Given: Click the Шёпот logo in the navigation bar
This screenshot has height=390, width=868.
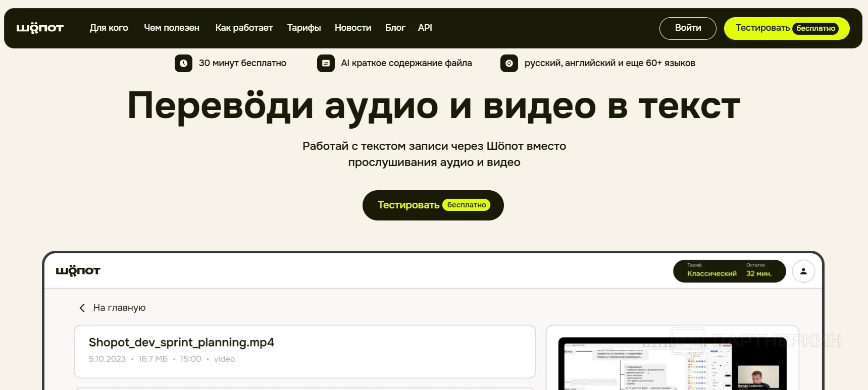Looking at the screenshot, I should click(40, 28).
